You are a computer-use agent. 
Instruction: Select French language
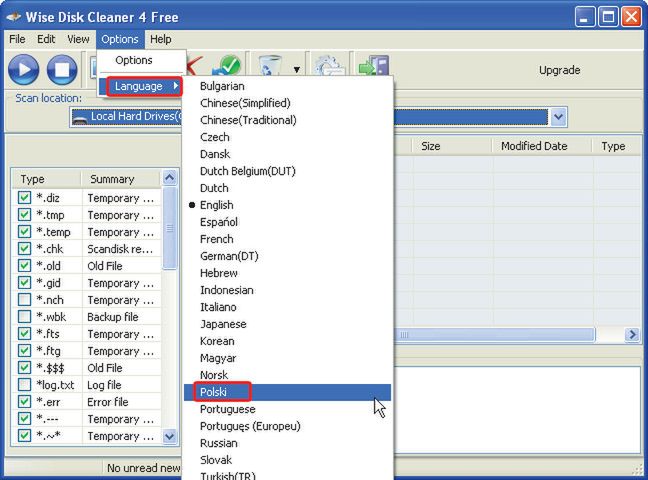click(x=287, y=239)
